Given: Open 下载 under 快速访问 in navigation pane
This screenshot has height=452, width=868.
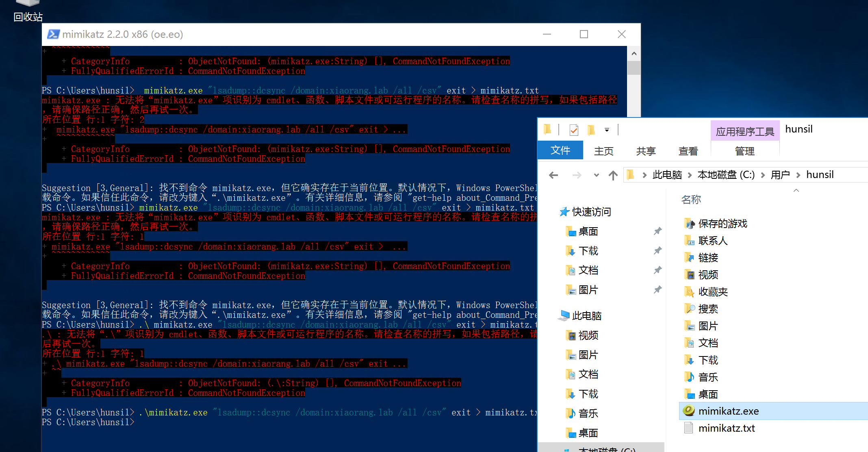Looking at the screenshot, I should pyautogui.click(x=582, y=251).
